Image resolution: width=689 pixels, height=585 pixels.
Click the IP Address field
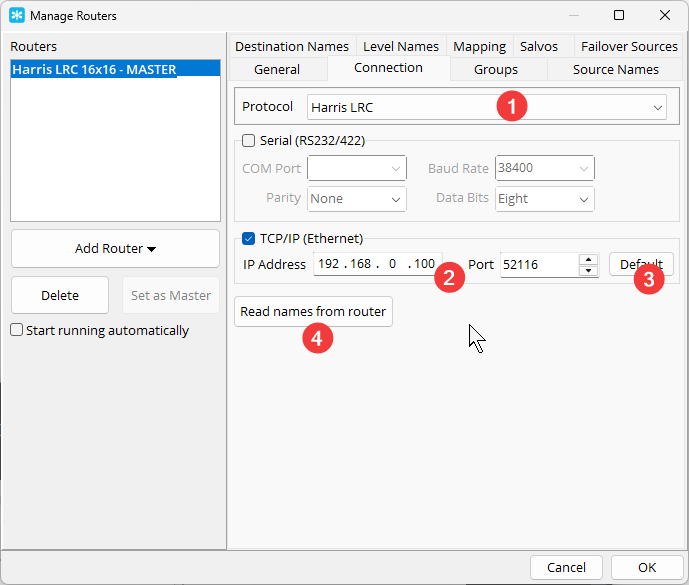point(377,264)
